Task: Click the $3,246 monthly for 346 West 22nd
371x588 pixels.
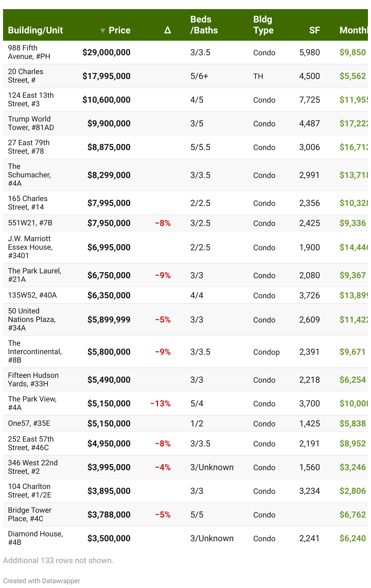Action: [352, 467]
